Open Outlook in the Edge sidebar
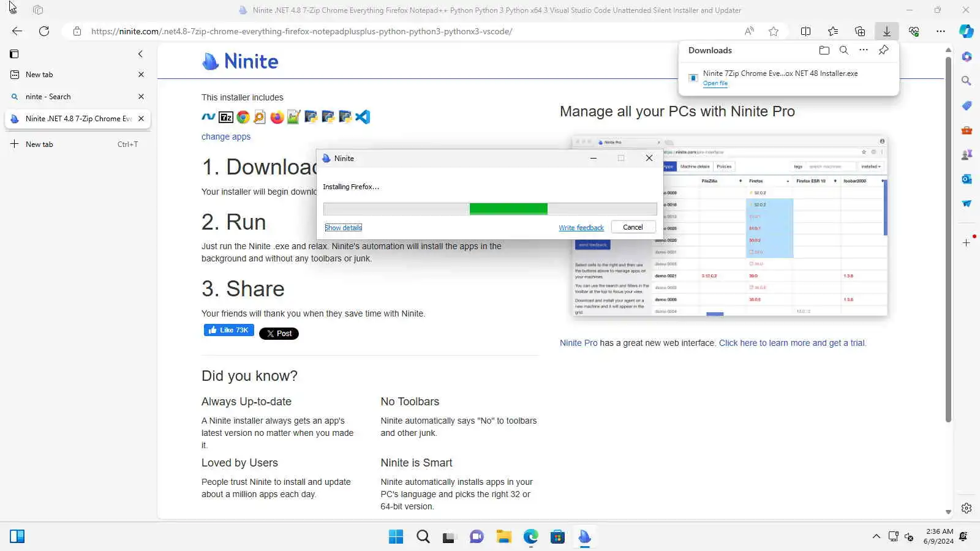The width and height of the screenshot is (980, 551). pyautogui.click(x=967, y=179)
